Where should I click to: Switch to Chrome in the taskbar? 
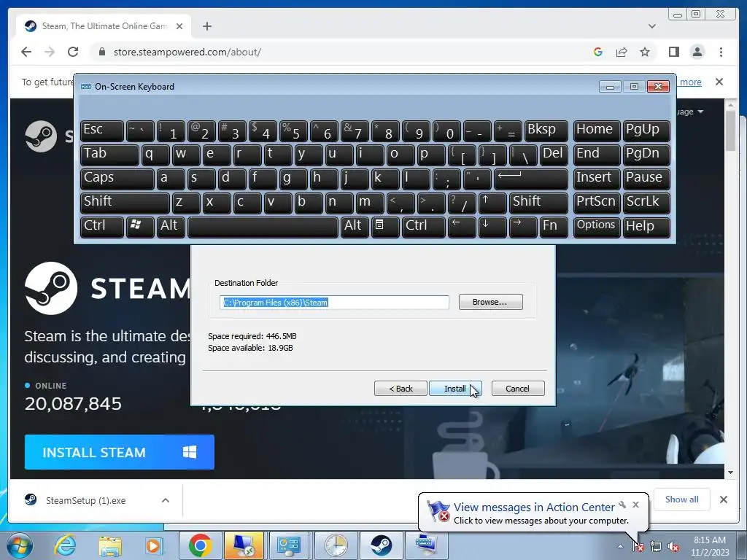200,545
